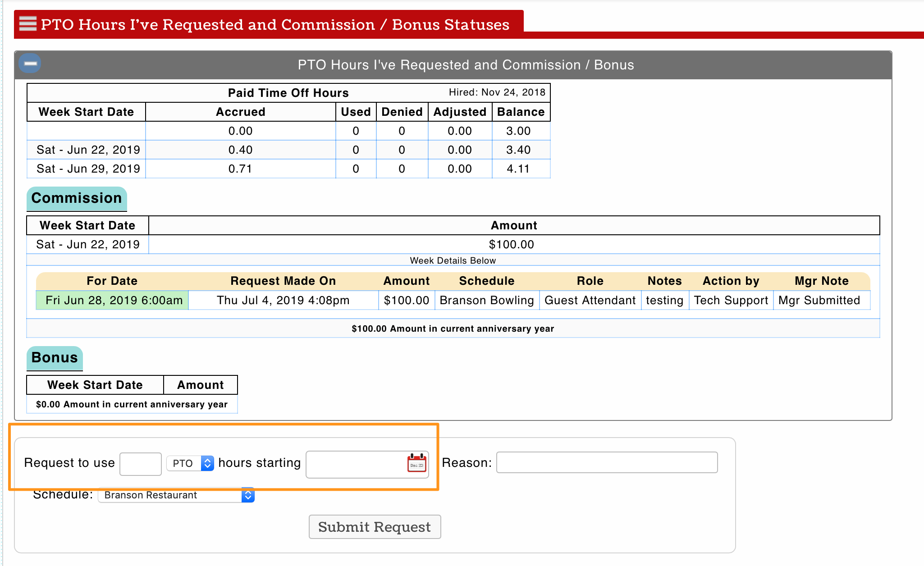Collapse the PTO Hours panel with minus icon
The height and width of the screenshot is (566, 924).
pos(30,64)
